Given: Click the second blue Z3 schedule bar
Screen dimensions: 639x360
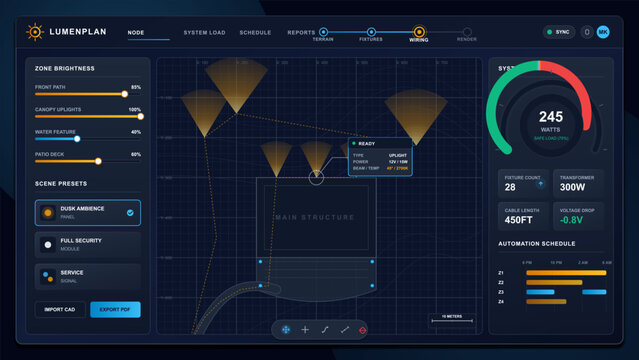Looking at the screenshot, I should click(594, 292).
